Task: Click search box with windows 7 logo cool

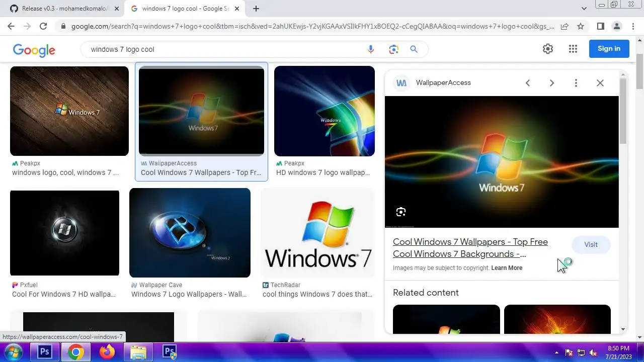Action: coord(226,49)
